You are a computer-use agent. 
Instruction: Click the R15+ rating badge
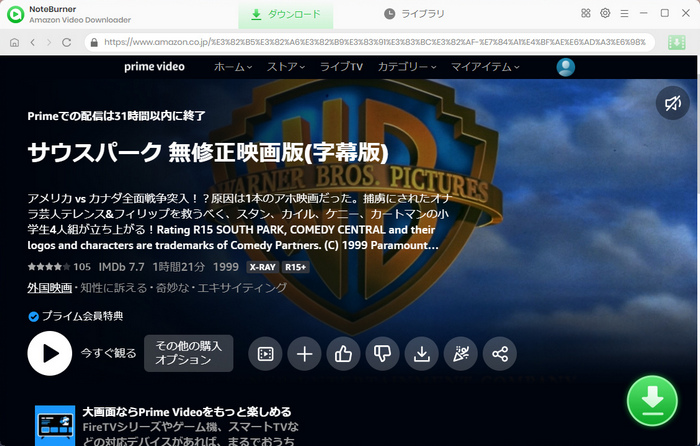pyautogui.click(x=296, y=267)
